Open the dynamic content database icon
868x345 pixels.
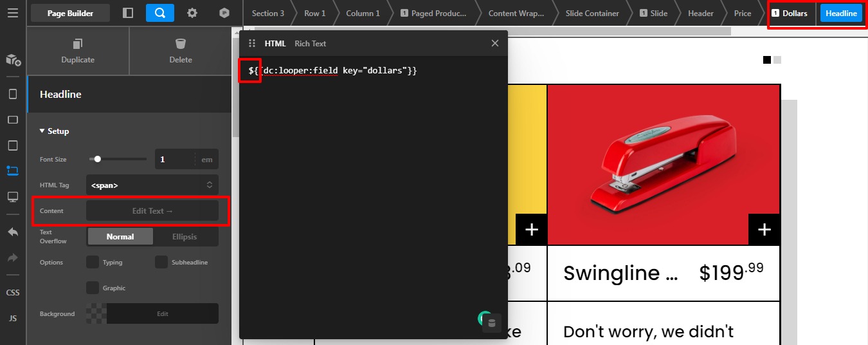[x=492, y=323]
